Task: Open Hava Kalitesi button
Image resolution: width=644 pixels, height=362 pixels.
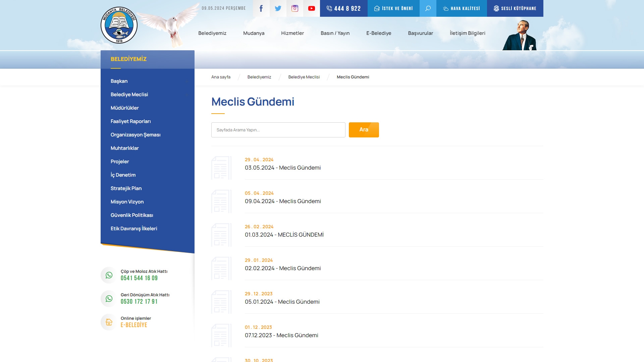Action: pyautogui.click(x=462, y=8)
